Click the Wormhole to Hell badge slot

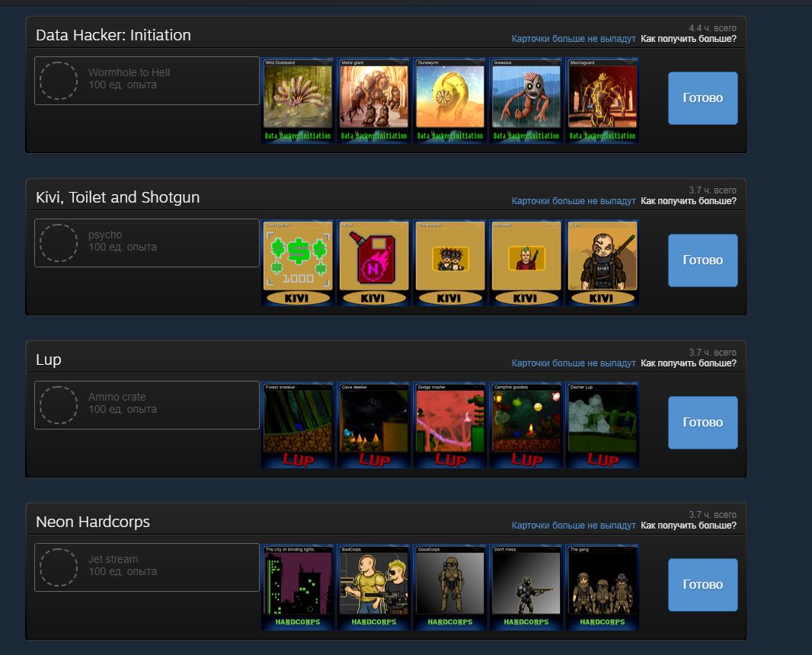point(146,81)
